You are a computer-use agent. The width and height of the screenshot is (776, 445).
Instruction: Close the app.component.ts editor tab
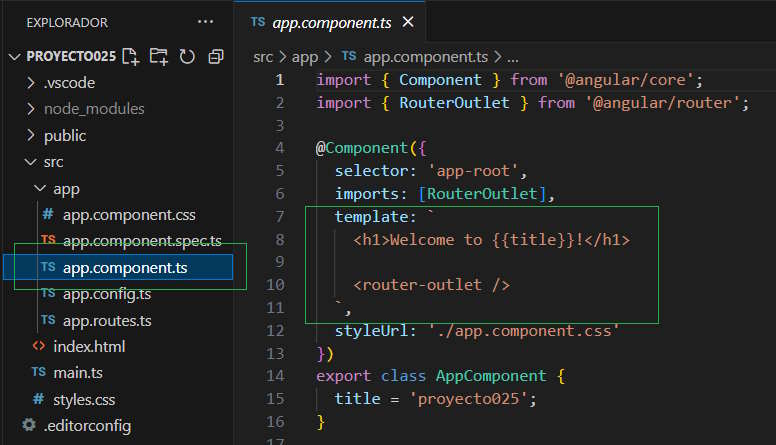tap(408, 22)
